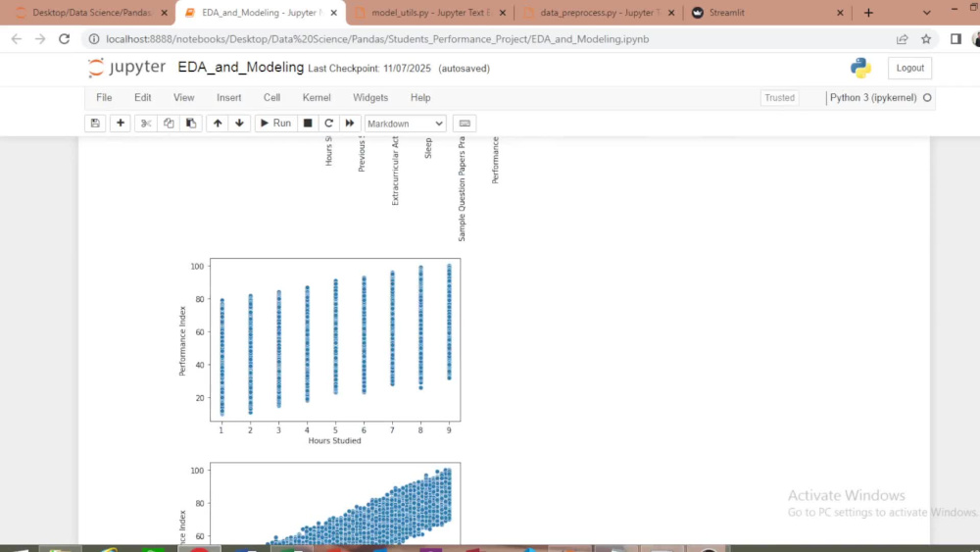Cut selected cells with scissors icon
This screenshot has width=980, height=552.
146,124
